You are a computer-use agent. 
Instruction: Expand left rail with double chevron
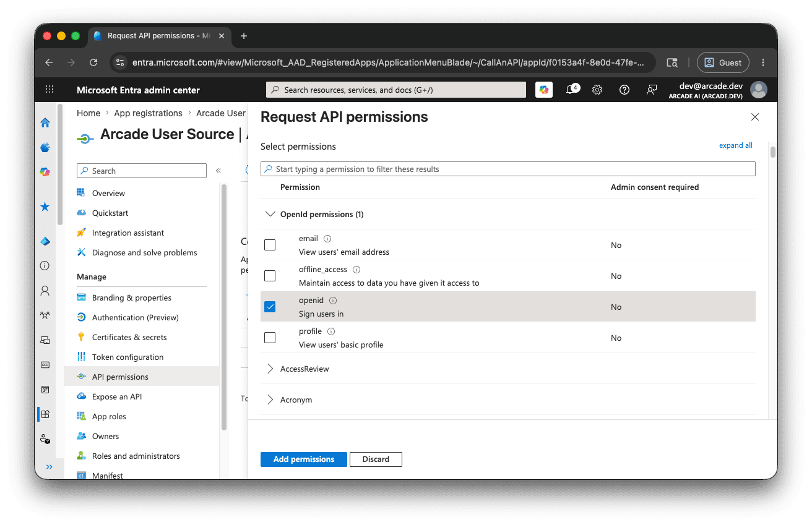(50, 467)
